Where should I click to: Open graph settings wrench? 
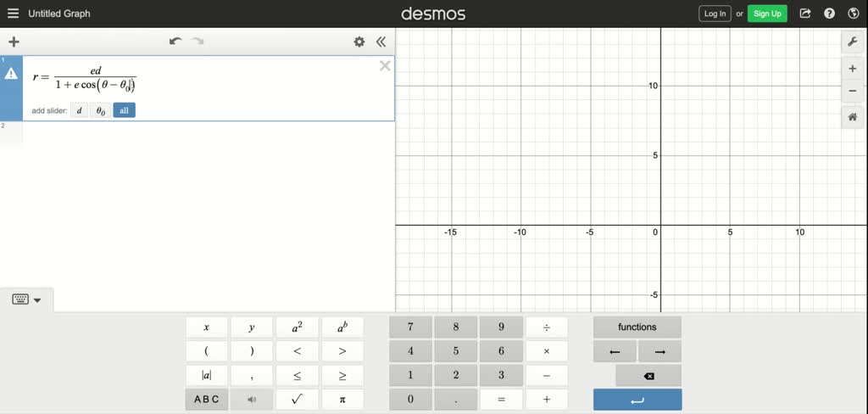[853, 42]
